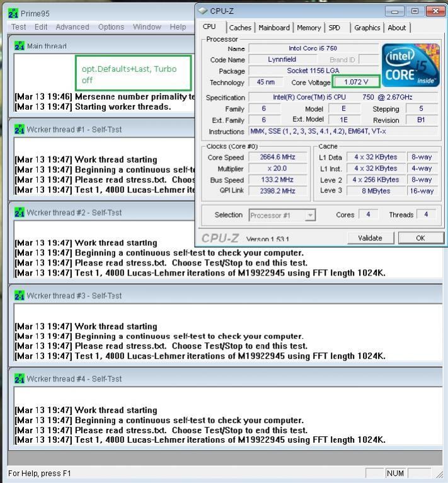
Task: Click Worker thread #1 window icon
Action: point(19,129)
